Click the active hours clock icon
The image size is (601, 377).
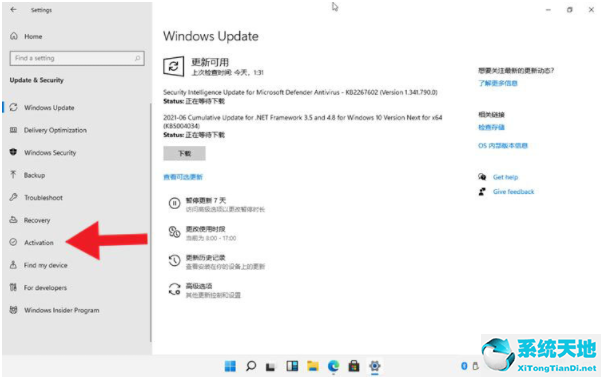[x=174, y=232]
